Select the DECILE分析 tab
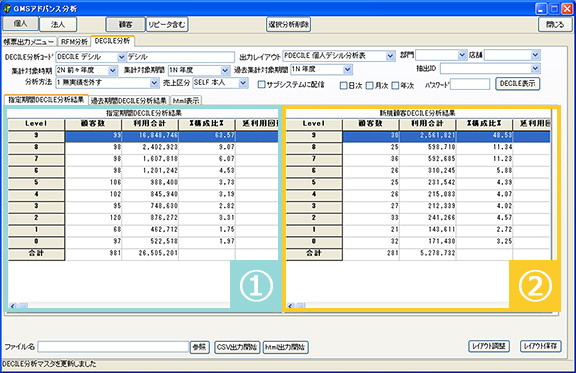 point(112,41)
